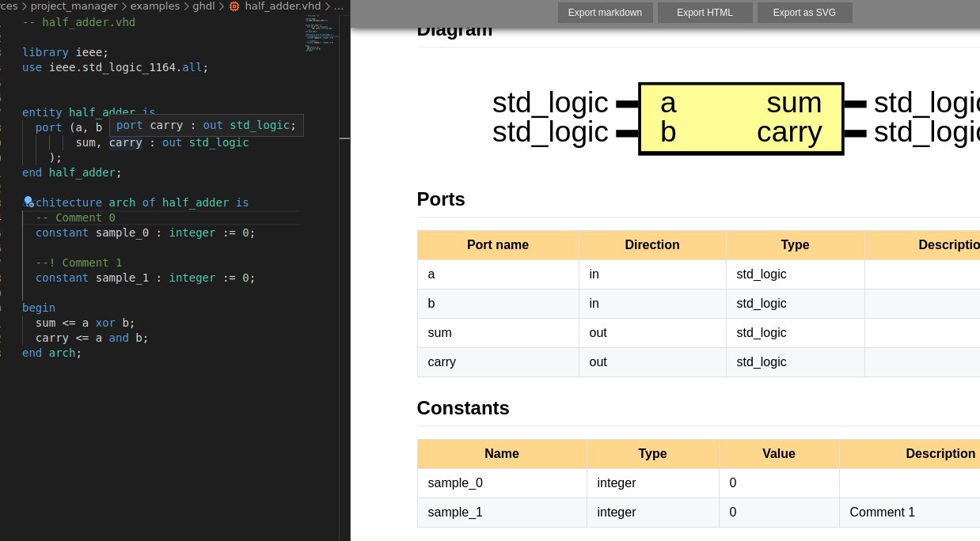The height and width of the screenshot is (541, 980).
Task: Click the Export as SVG button
Action: coord(804,13)
